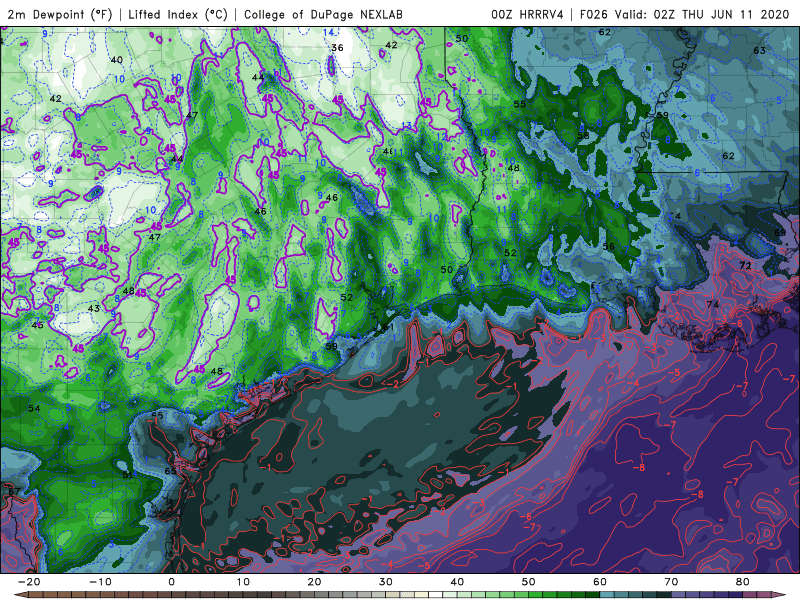
Task: Click the 30 label on the color scale
Action: click(x=386, y=582)
